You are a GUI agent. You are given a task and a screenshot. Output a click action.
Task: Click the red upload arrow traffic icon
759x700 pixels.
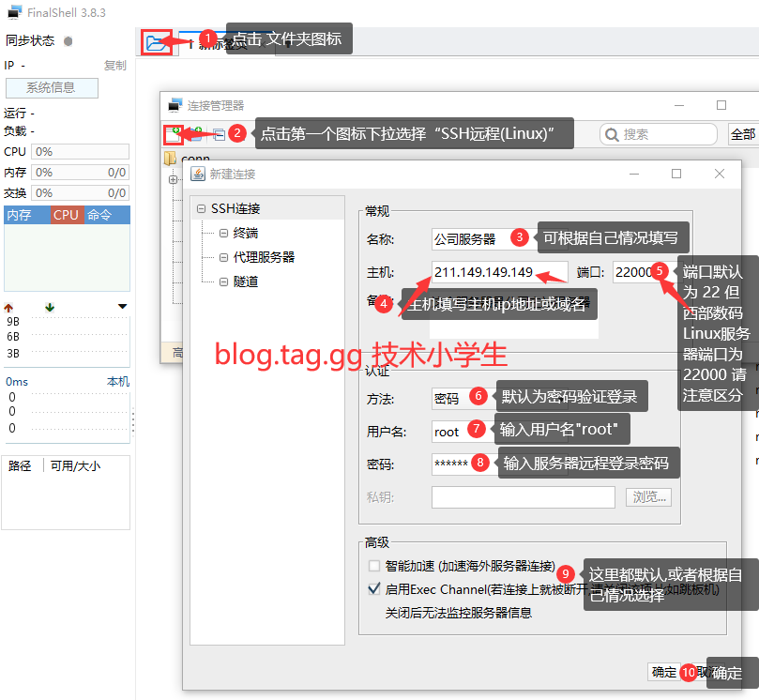coord(9,307)
